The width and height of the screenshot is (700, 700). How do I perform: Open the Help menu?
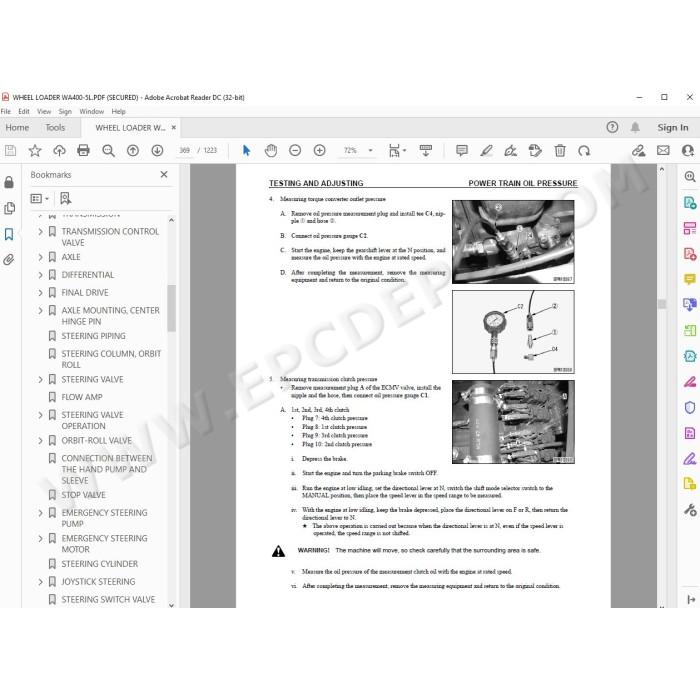pos(118,112)
